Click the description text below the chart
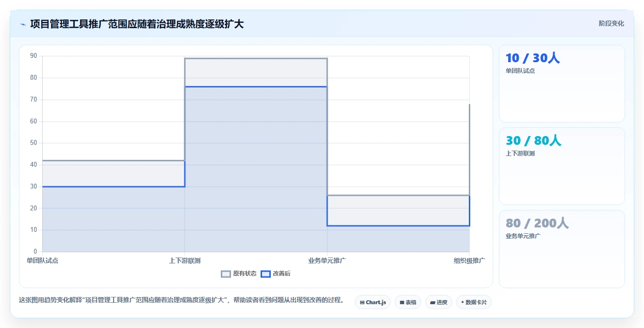This screenshot has width=644, height=328. pos(181,300)
